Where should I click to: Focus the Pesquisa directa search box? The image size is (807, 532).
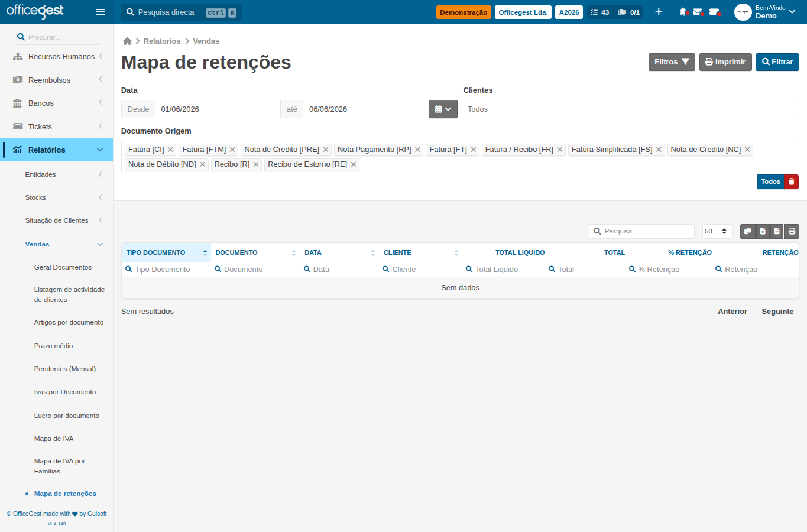click(x=182, y=12)
